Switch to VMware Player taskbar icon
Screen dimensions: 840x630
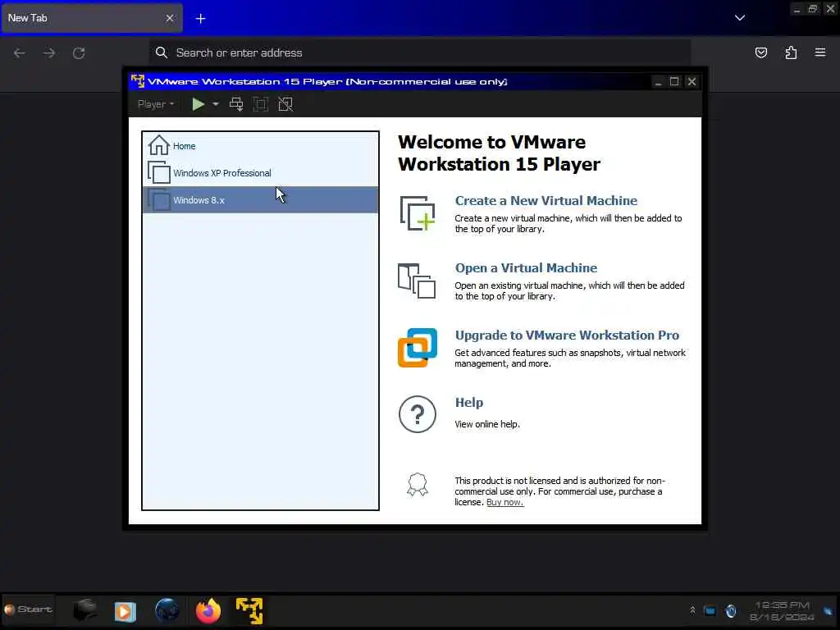pos(249,610)
